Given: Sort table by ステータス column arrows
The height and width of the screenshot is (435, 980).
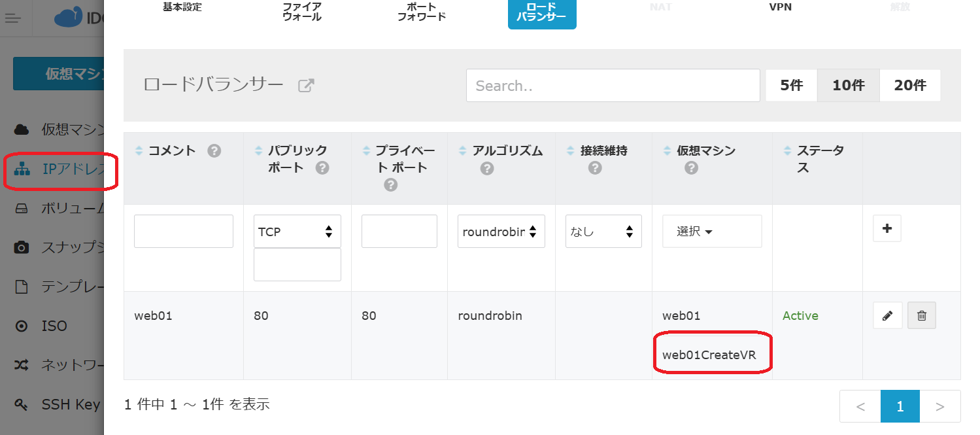Looking at the screenshot, I should (787, 151).
